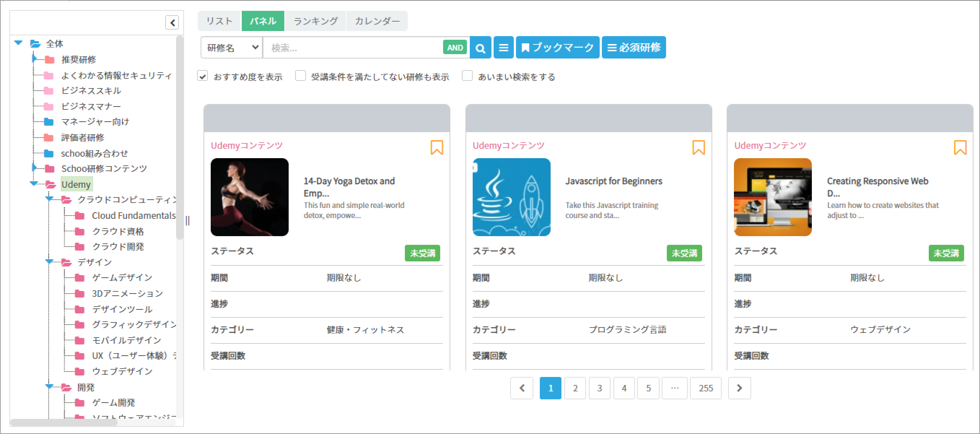The image size is (980, 434).
Task: Enable 受講条件を満たしてない研修も表示 checkbox
Action: click(x=301, y=76)
